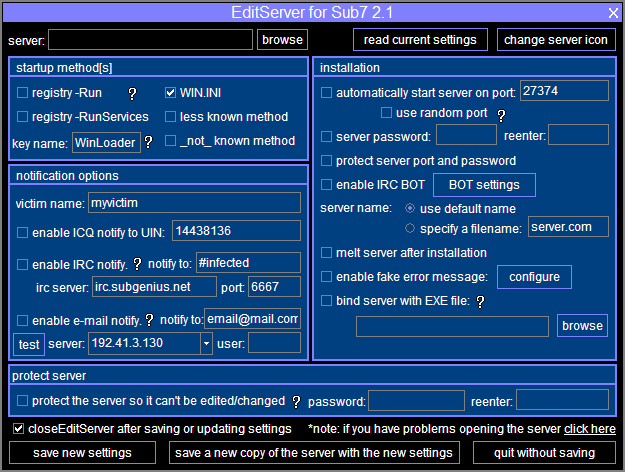Uncheck the WIN.INI startup method

[171, 92]
